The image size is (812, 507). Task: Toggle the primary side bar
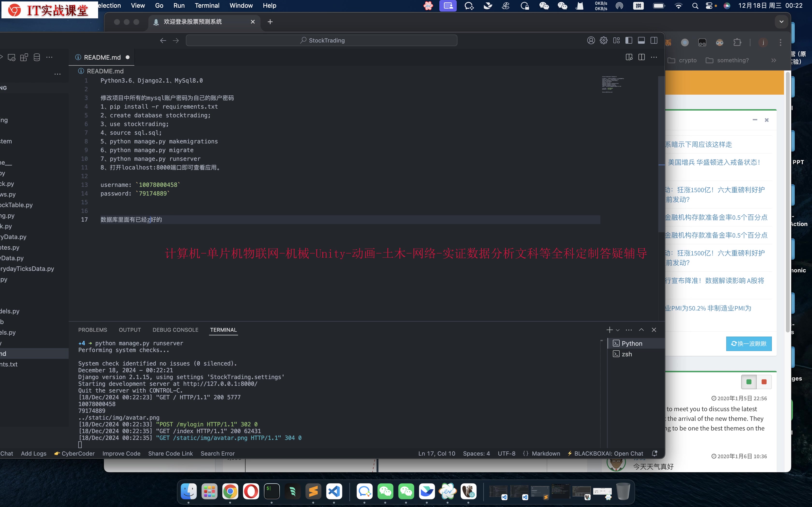pyautogui.click(x=629, y=40)
